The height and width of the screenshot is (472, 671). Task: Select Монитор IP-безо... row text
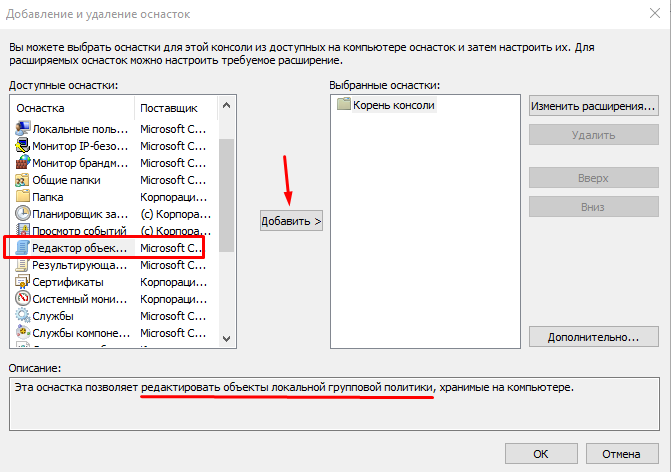[x=80, y=146]
